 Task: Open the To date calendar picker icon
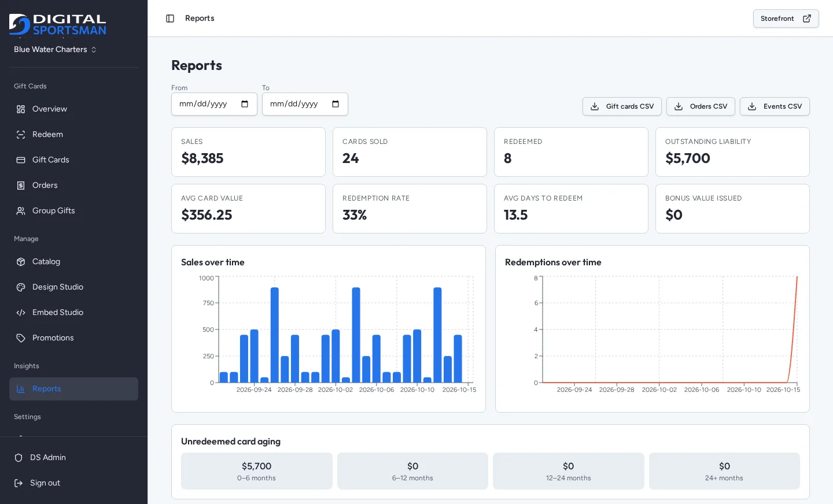(x=336, y=104)
